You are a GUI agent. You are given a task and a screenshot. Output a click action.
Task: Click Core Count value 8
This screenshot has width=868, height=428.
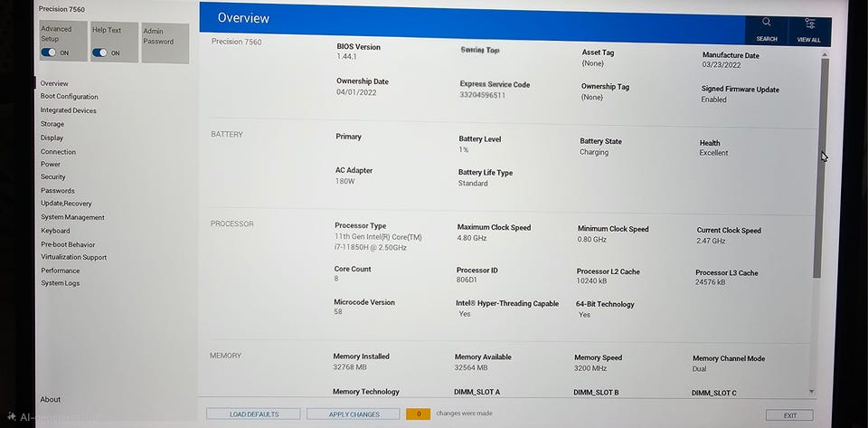coord(336,279)
